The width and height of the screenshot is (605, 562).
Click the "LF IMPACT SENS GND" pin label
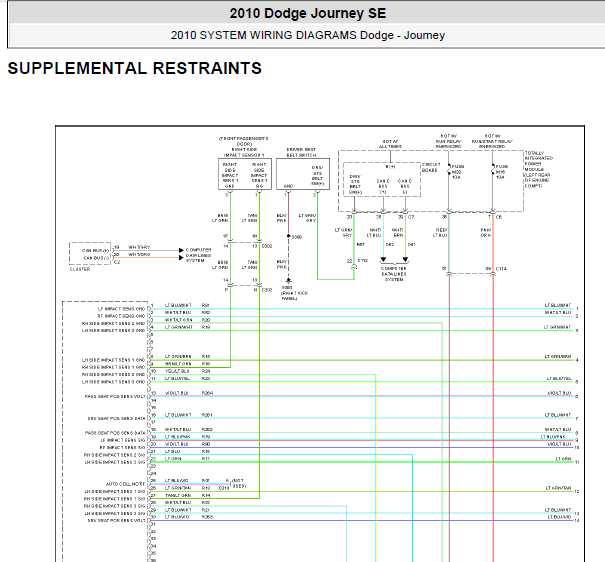(121, 309)
